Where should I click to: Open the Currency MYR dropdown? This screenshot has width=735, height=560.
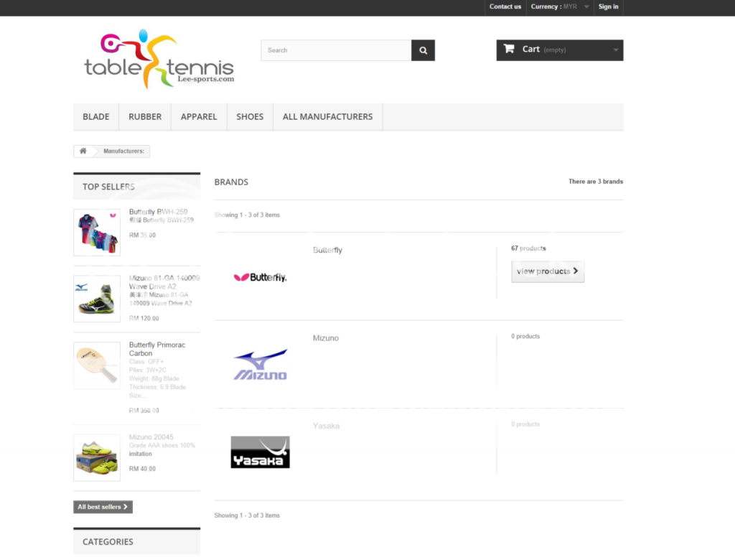[x=560, y=7]
